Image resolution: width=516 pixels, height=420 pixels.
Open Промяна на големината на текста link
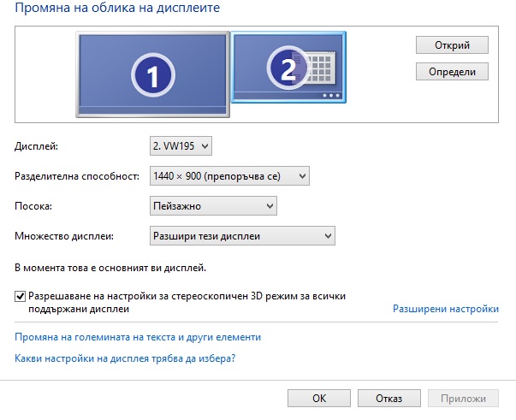138,337
